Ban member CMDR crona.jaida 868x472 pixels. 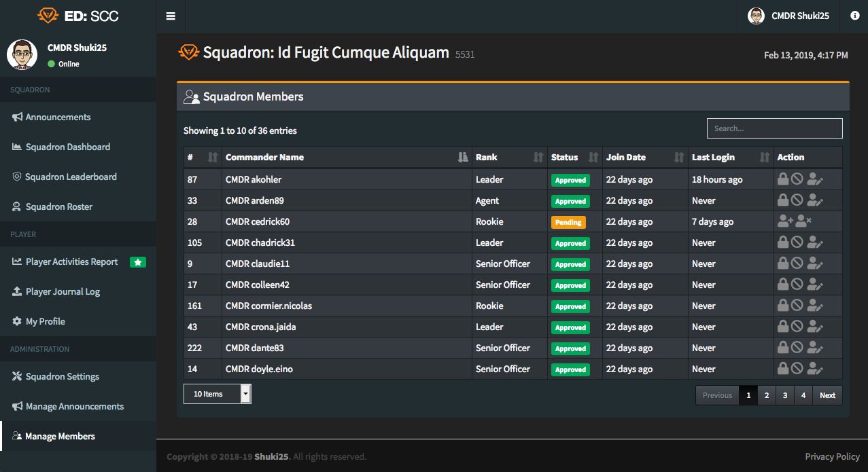point(797,327)
